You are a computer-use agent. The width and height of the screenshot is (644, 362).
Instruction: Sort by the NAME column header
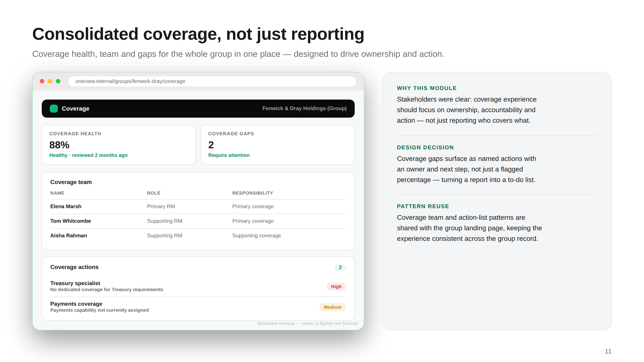[57, 193]
